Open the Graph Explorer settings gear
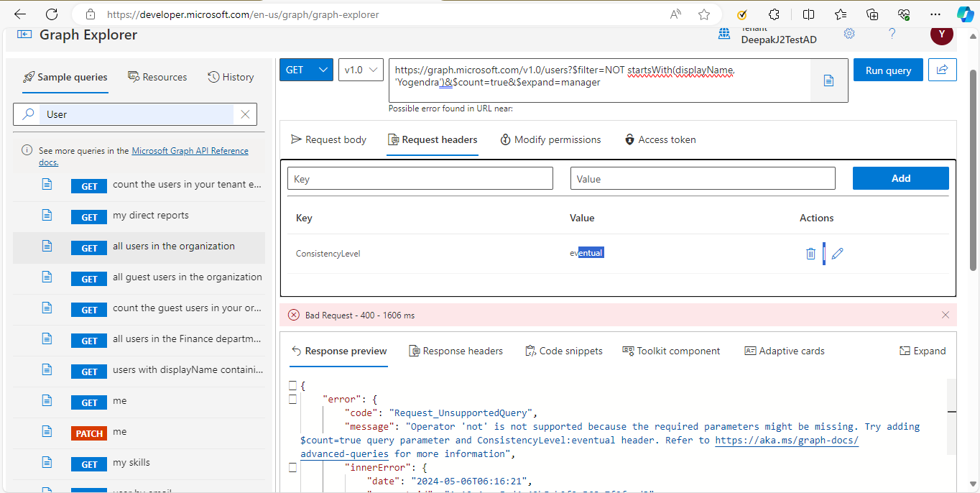The height and width of the screenshot is (493, 980). tap(849, 34)
